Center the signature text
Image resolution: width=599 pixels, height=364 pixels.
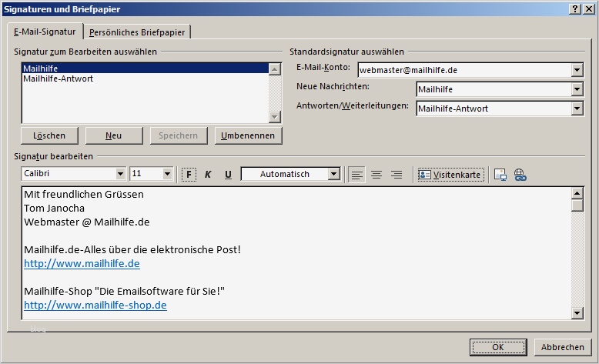point(376,175)
